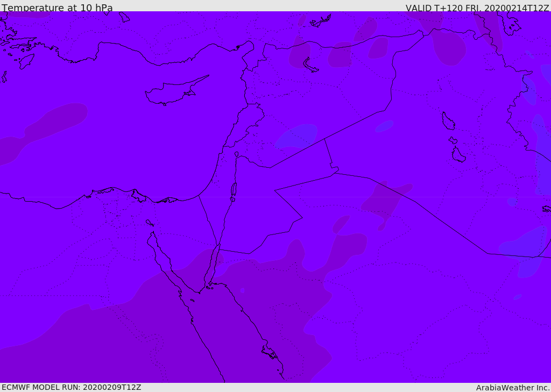The image size is (551, 392).
Task: Click the "VALID T+120 FRI. 20200214T12Z" label
Action: 477,8
